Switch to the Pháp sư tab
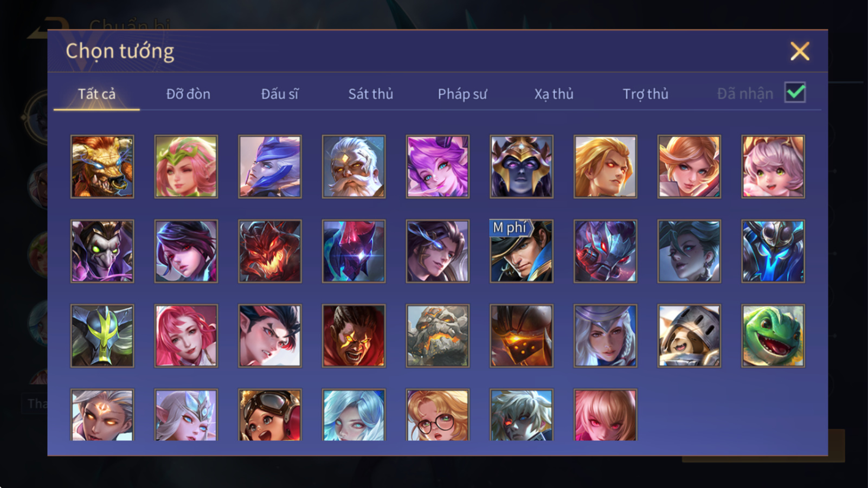This screenshot has height=488, width=868. pos(462,94)
